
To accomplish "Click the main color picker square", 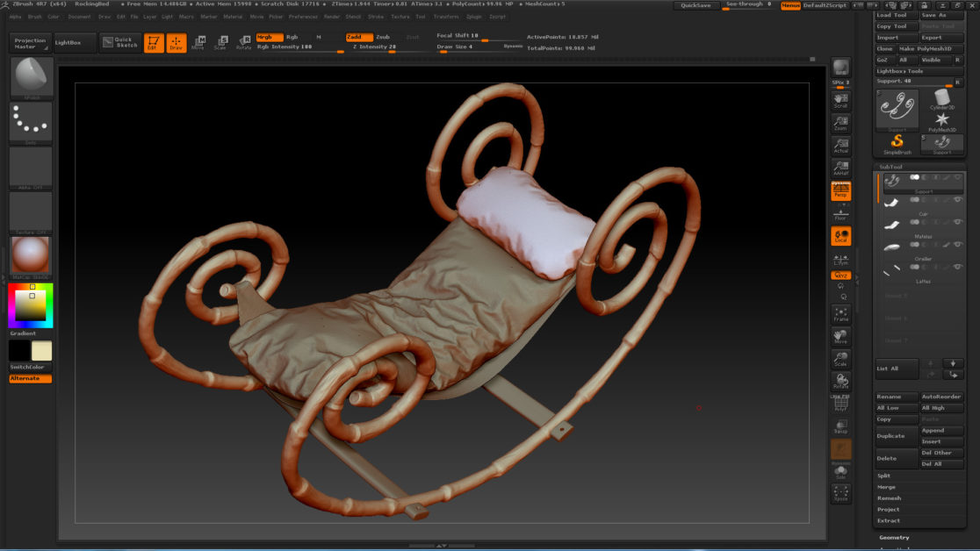I will (31, 304).
